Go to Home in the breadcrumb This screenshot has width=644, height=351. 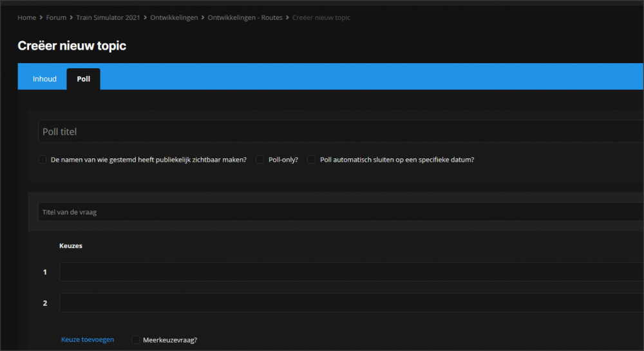[26, 17]
